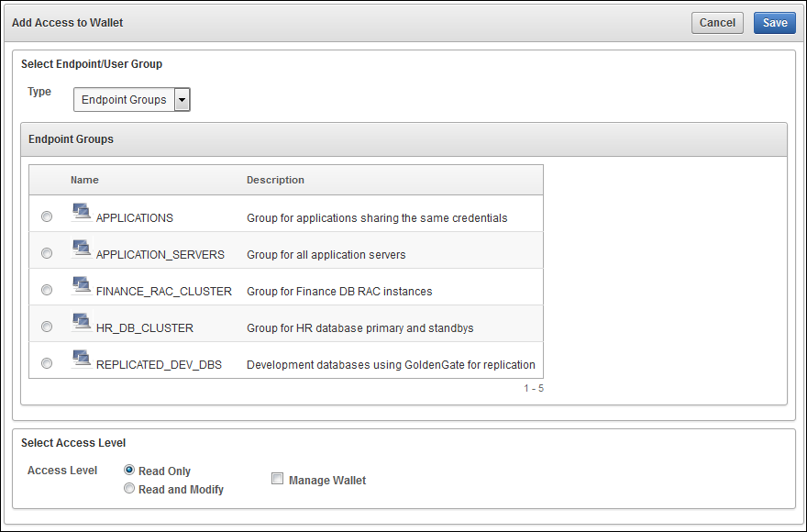Select the APPLICATIONS radio button
This screenshot has height=532, width=807.
47,217
